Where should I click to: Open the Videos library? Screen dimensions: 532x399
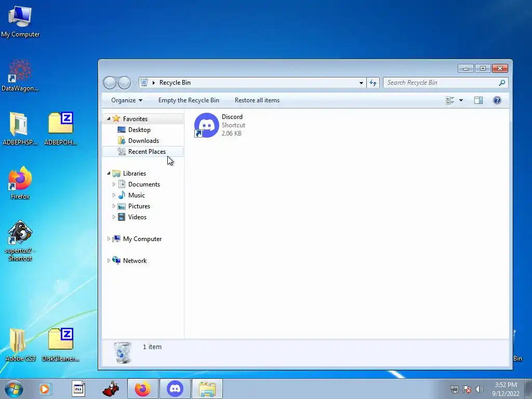[137, 217]
